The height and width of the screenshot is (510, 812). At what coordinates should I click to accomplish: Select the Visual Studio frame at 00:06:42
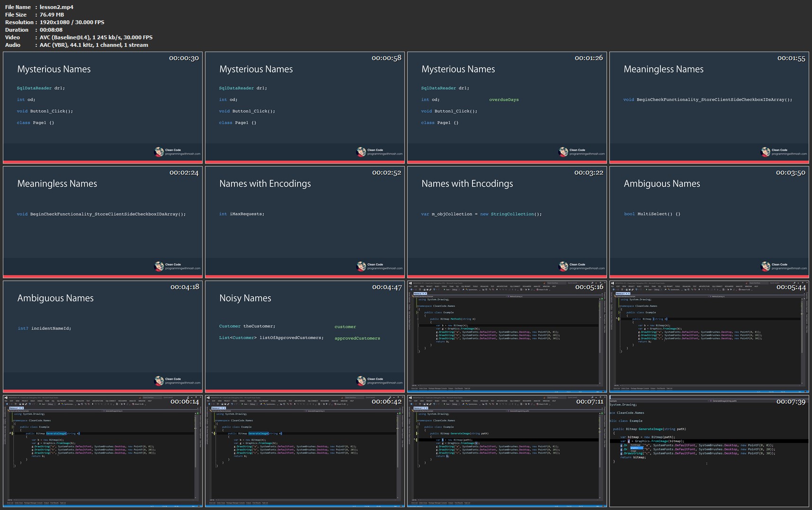pyautogui.click(x=305, y=451)
